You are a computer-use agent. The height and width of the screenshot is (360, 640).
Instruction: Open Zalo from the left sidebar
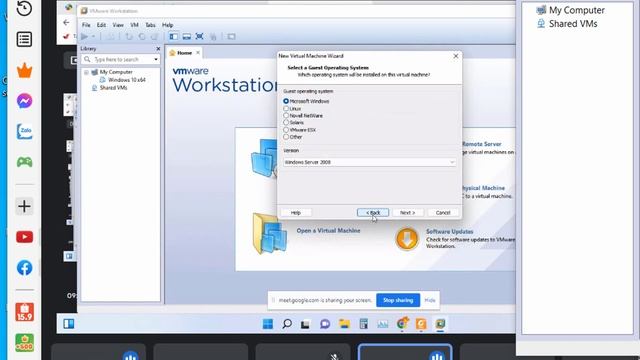pyautogui.click(x=24, y=131)
